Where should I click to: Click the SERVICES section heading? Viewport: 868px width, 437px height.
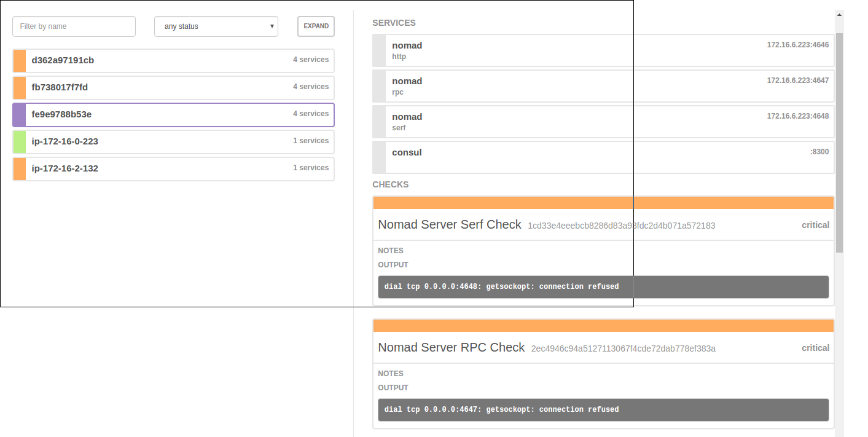(x=394, y=23)
